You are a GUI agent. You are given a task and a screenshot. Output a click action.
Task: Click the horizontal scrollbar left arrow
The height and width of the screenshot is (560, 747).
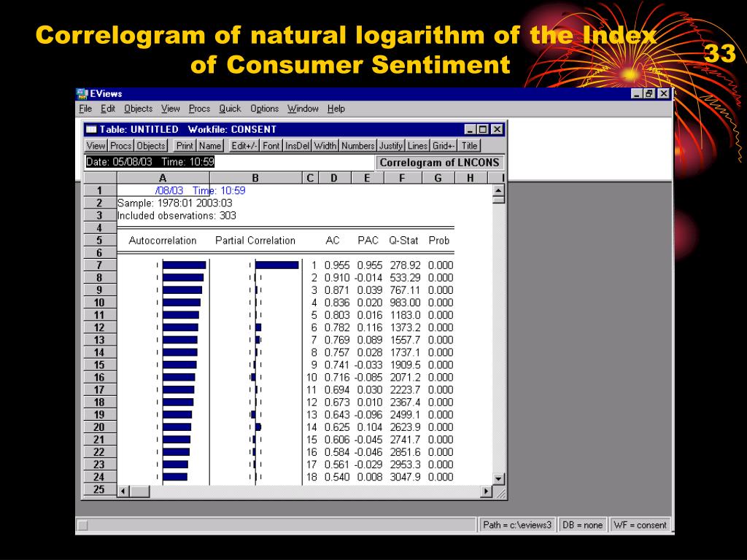(123, 491)
